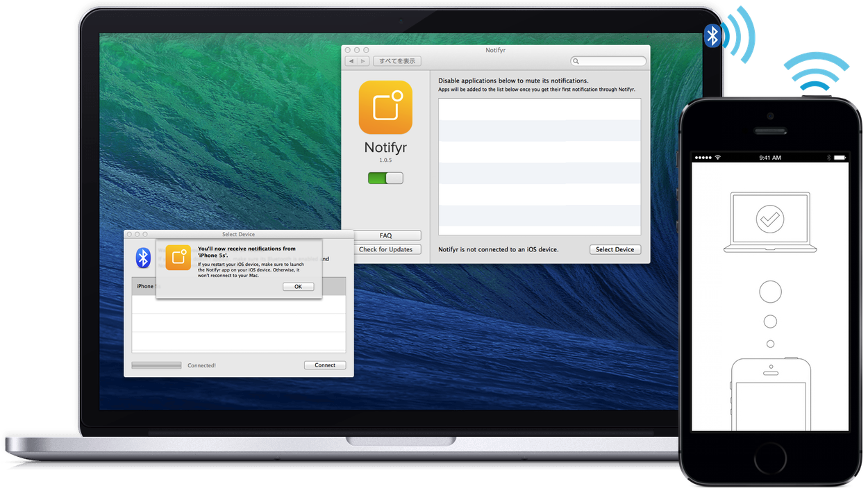
Task: Tap the Bluetooth icon in iPhone status bar
Action: point(828,158)
